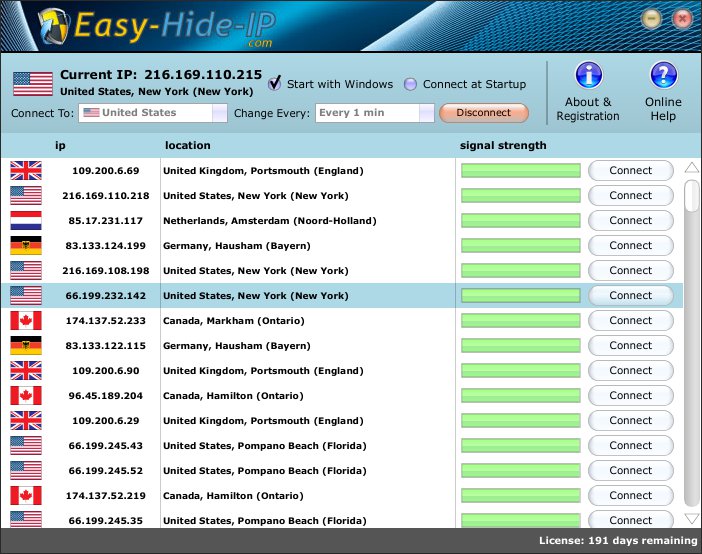Minimize the Easy-Hide-IP window
The width and height of the screenshot is (702, 554).
tap(651, 19)
